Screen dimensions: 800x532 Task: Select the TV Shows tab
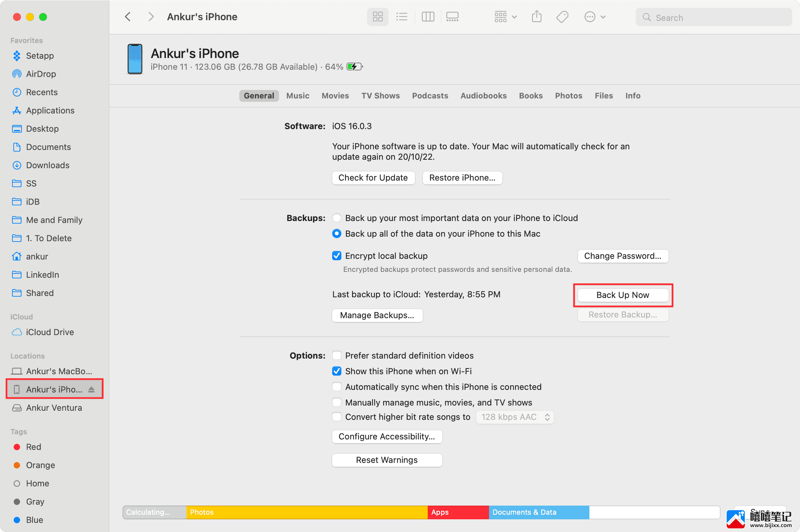[380, 96]
